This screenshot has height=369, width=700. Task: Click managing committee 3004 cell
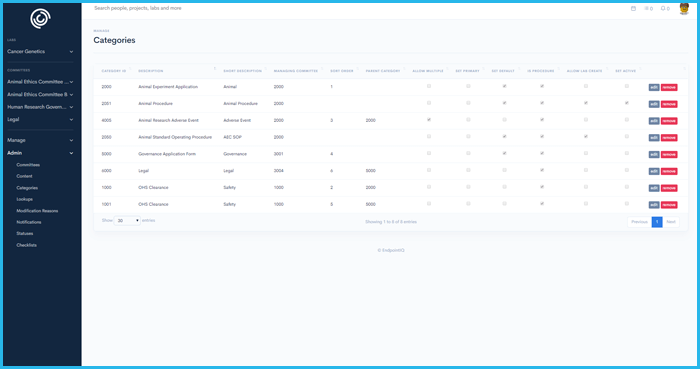tap(279, 170)
